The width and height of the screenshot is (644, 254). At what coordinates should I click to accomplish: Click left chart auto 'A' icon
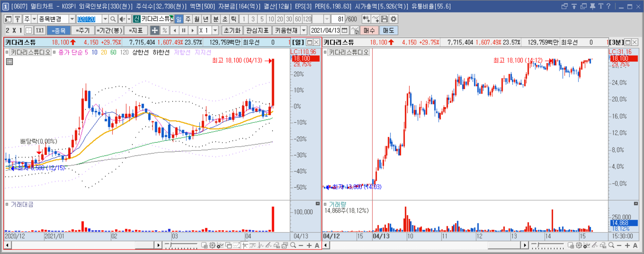pos(317,246)
